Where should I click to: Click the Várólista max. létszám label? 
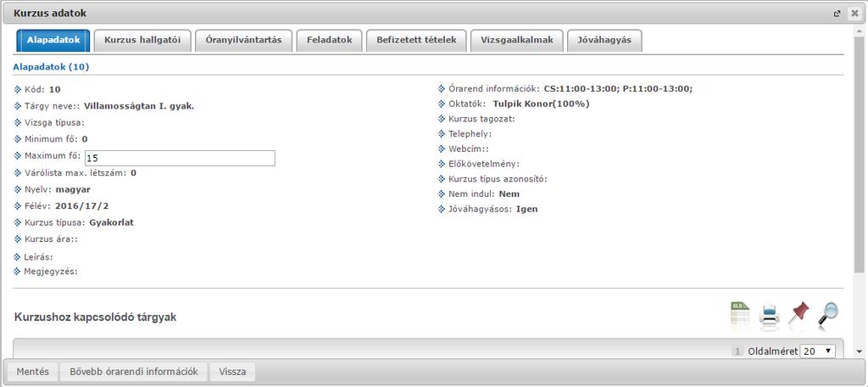click(x=76, y=173)
